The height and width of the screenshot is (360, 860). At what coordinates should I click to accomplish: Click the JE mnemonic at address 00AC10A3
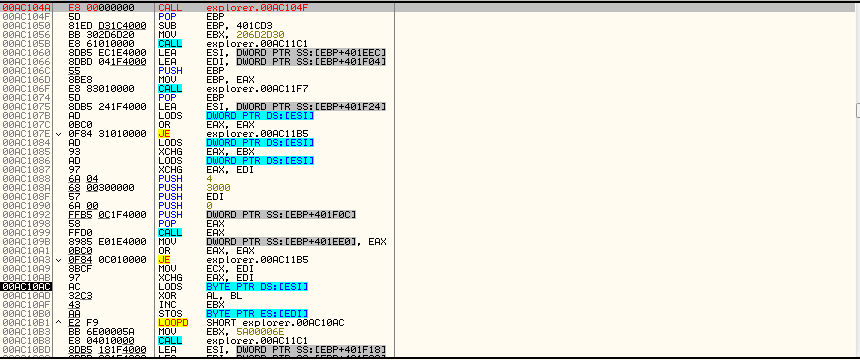tap(163, 260)
